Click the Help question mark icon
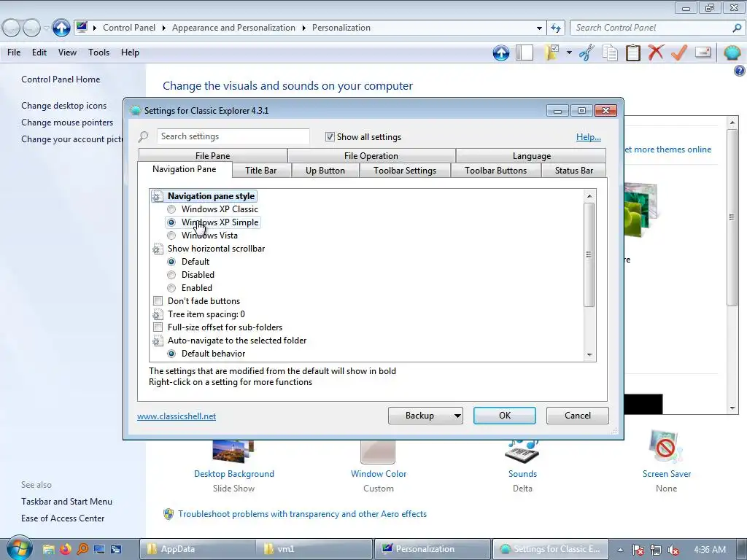The width and height of the screenshot is (747, 560). click(740, 71)
